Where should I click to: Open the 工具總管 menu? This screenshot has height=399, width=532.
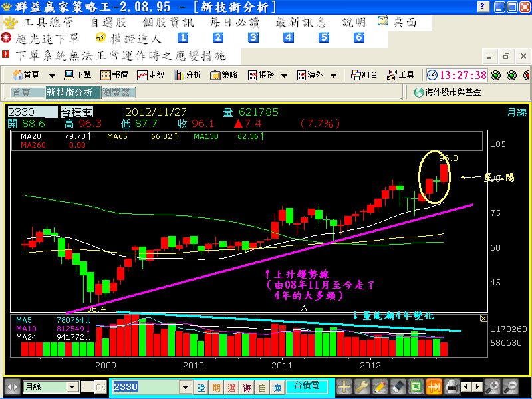[48, 23]
